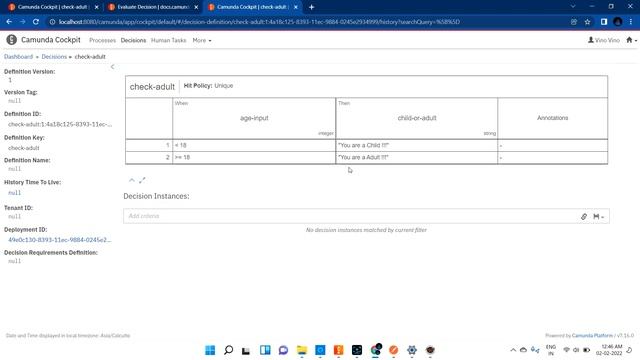The height and width of the screenshot is (360, 640).
Task: Open the save search criteria dropdown
Action: tap(599, 216)
